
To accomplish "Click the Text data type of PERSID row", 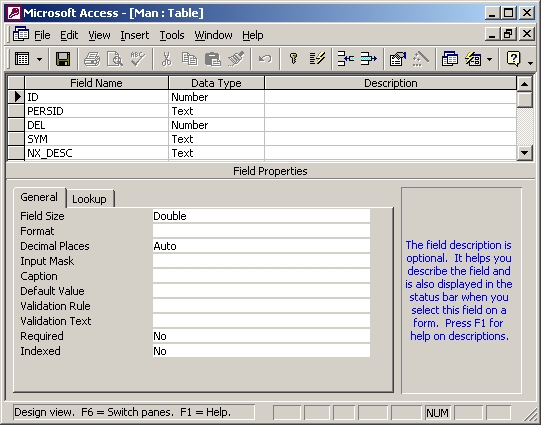I will coord(217,111).
